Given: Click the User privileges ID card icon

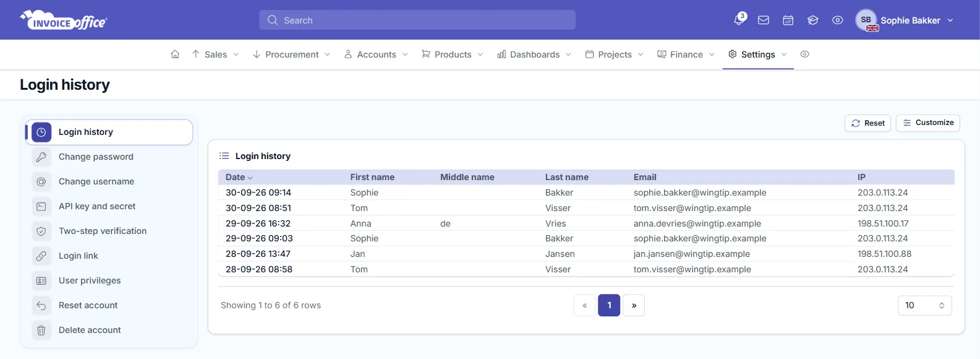Looking at the screenshot, I should (x=41, y=280).
